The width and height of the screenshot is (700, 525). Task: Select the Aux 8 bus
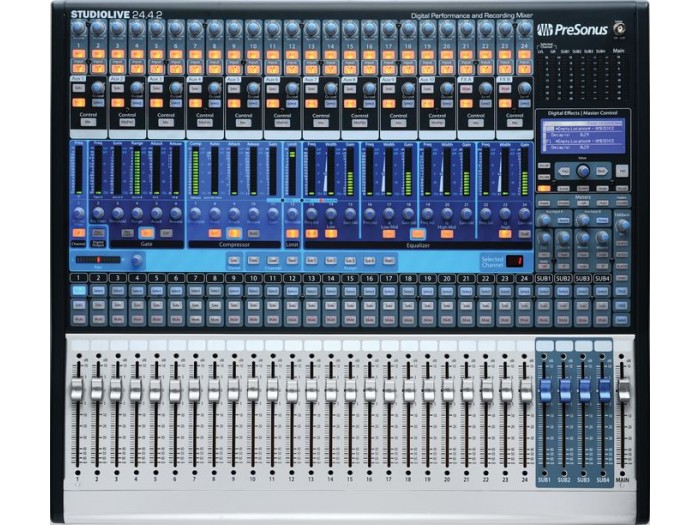(369, 103)
